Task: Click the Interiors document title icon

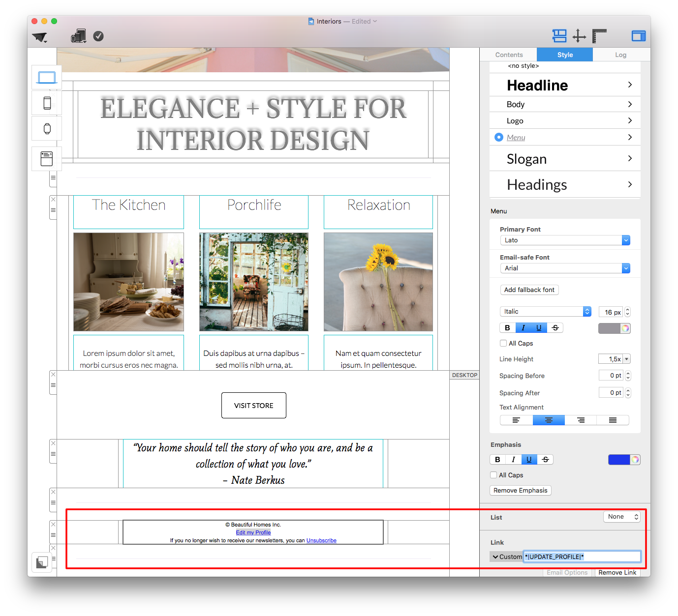Action: (x=311, y=21)
